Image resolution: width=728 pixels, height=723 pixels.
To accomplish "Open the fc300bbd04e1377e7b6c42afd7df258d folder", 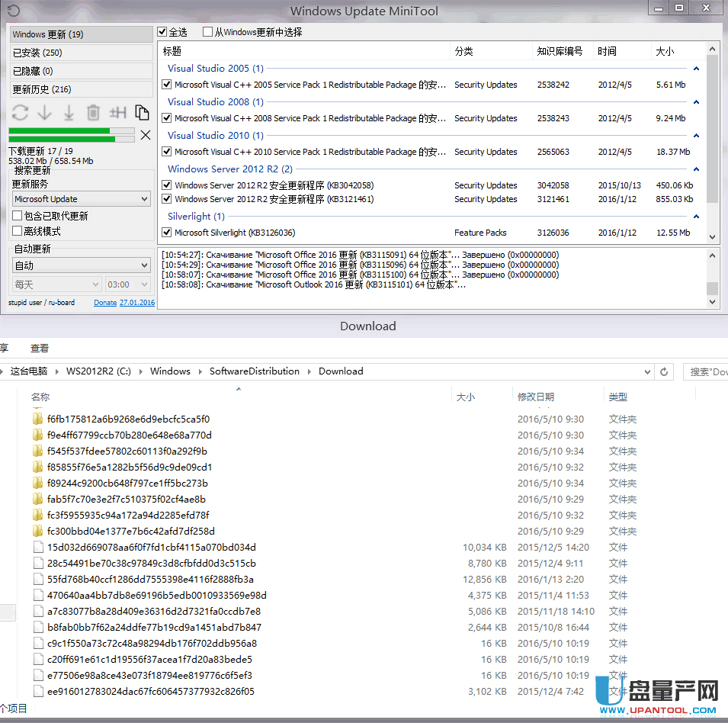I will [x=130, y=531].
